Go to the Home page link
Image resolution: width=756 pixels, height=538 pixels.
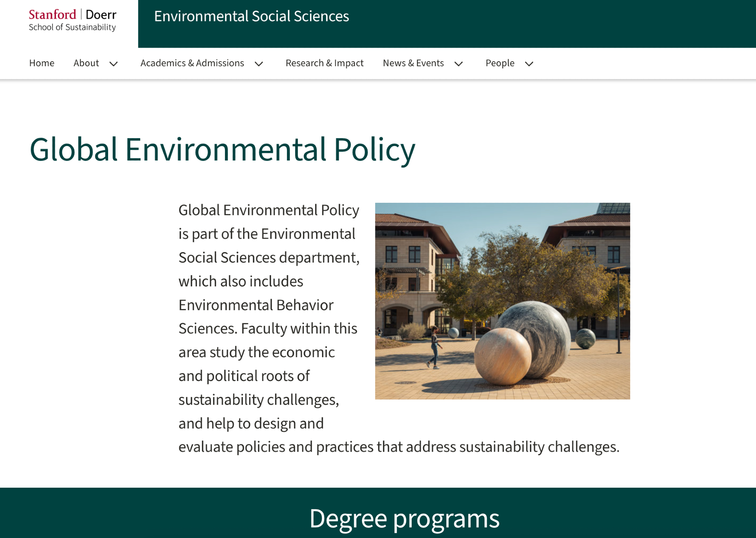tap(42, 63)
